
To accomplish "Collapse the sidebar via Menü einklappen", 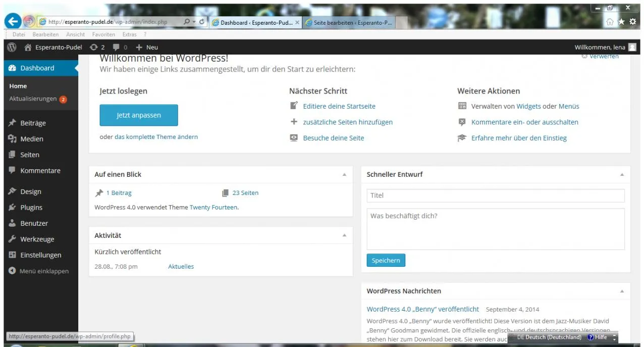I will (39, 271).
